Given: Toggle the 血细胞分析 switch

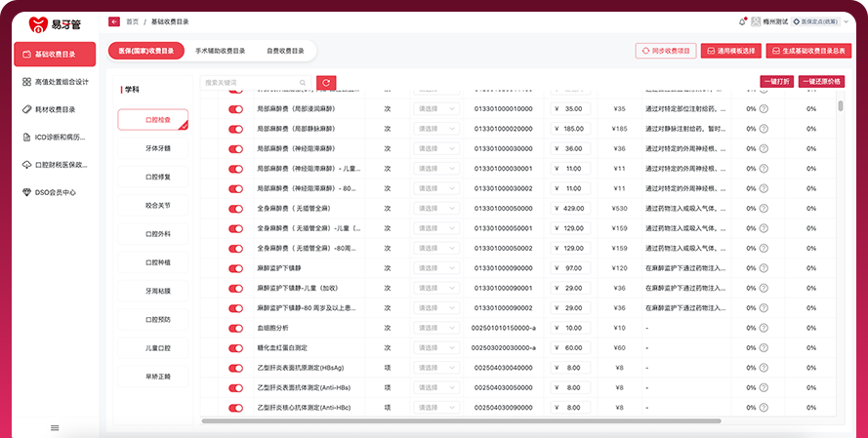Looking at the screenshot, I should pyautogui.click(x=236, y=329).
